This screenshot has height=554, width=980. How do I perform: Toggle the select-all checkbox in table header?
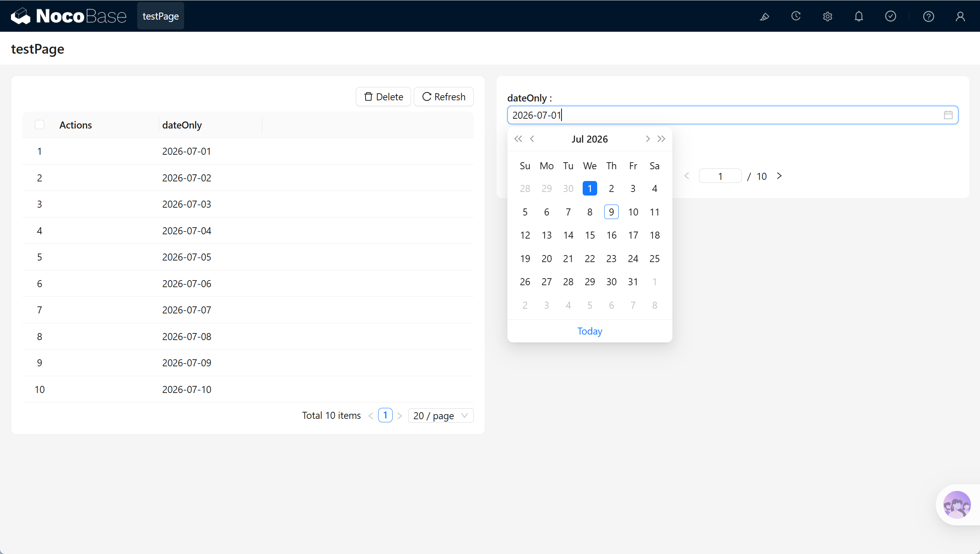(40, 125)
